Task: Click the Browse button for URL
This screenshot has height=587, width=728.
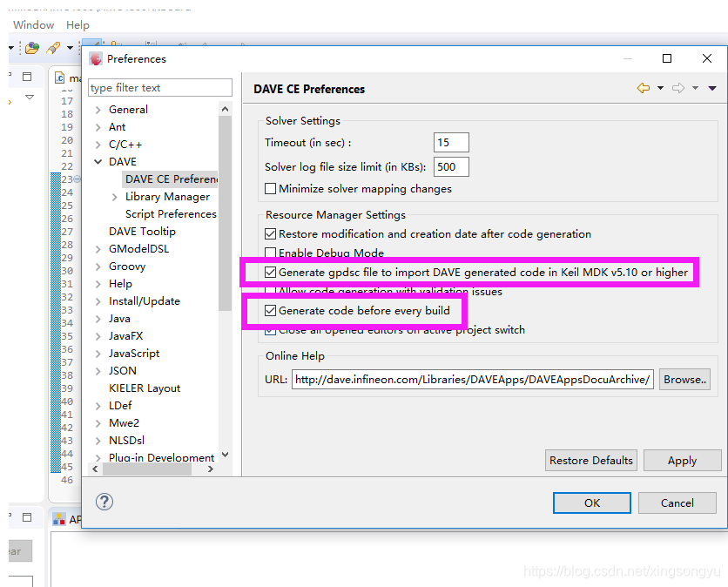Action: click(684, 380)
